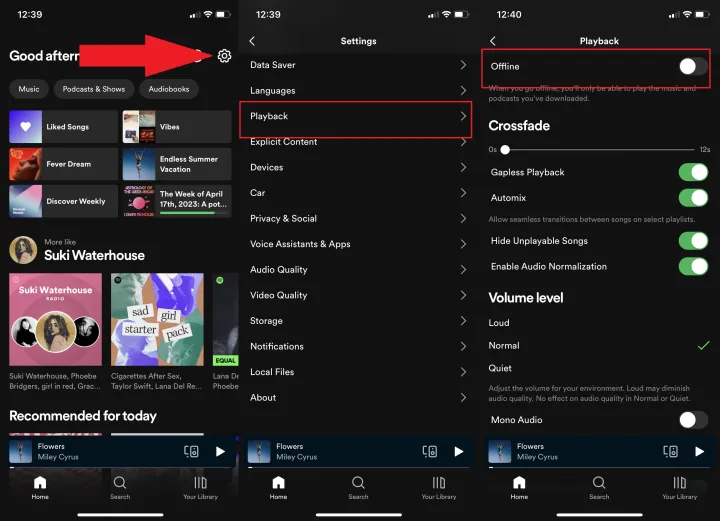Select the Podcasts & Shows filter chip
This screenshot has height=521, width=720.
point(92,89)
